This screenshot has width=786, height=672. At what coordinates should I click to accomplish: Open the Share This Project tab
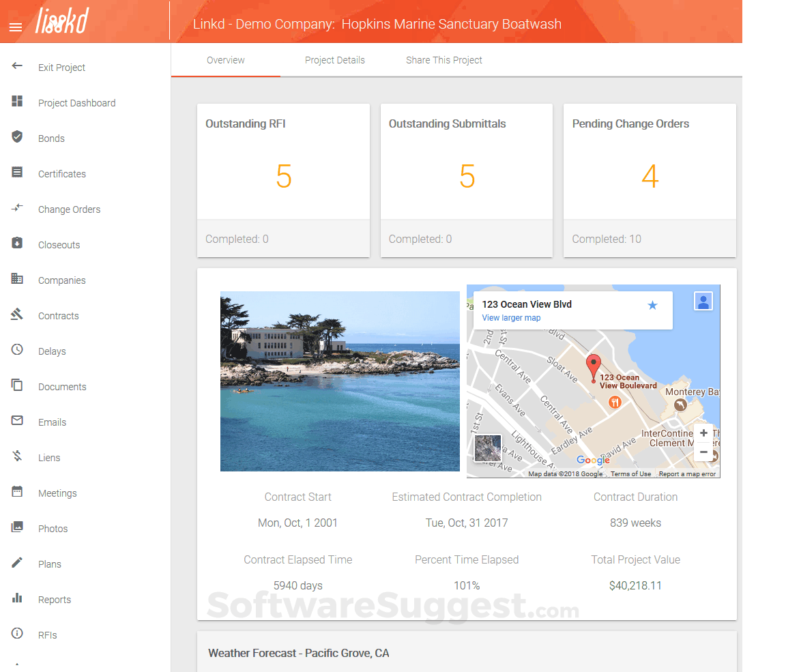[444, 60]
